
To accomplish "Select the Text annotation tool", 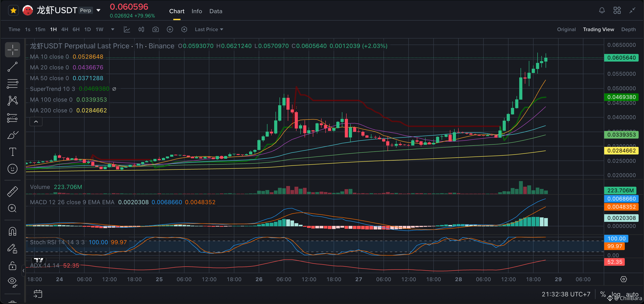I will click(x=13, y=152).
